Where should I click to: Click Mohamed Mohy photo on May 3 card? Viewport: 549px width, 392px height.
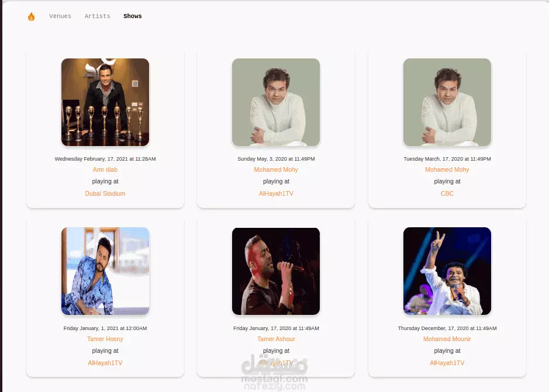(x=276, y=102)
